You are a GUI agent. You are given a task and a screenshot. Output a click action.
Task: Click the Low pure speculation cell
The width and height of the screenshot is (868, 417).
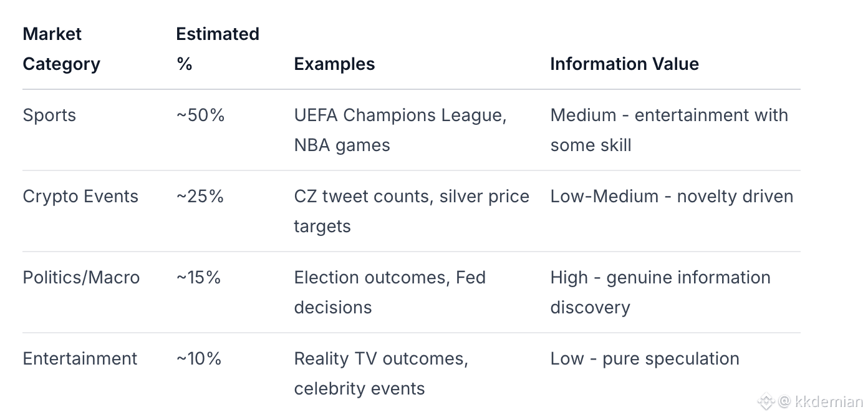pyautogui.click(x=644, y=358)
